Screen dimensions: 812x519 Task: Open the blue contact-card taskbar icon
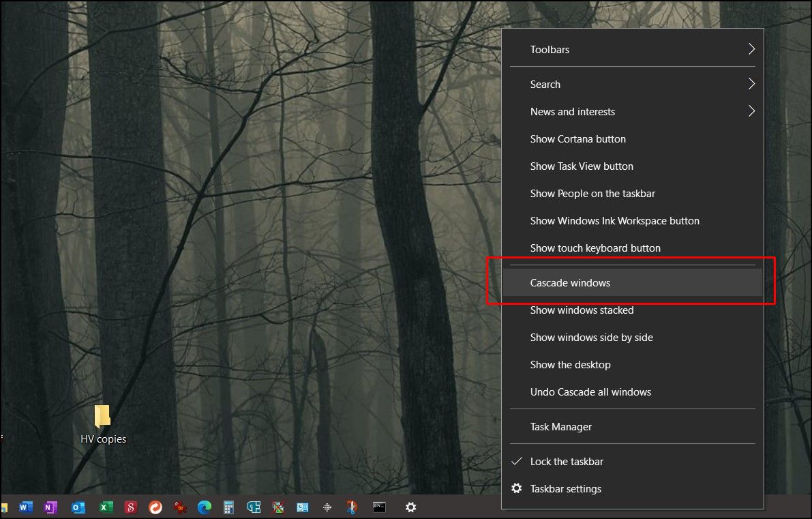(x=303, y=507)
